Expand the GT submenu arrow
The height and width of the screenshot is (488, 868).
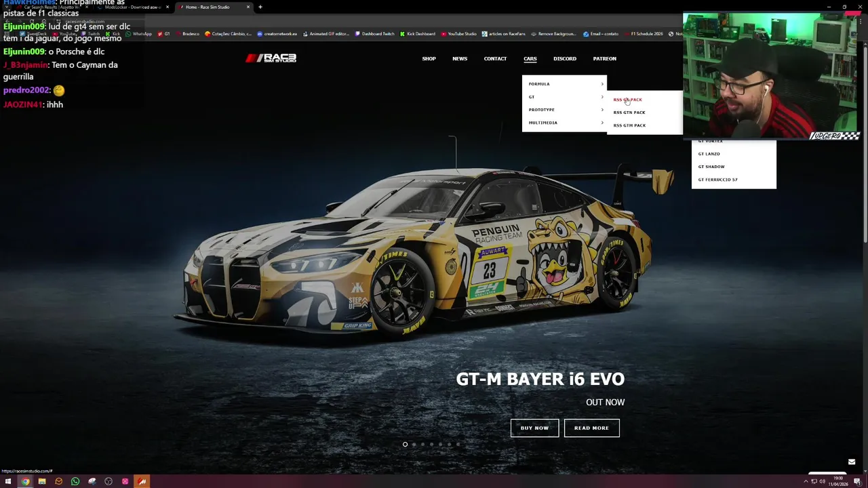tap(602, 97)
